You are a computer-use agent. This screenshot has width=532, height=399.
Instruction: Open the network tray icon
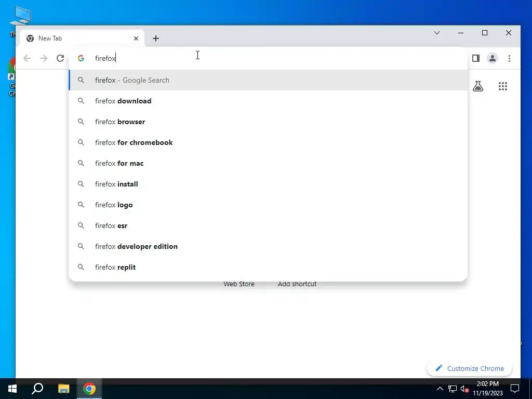(453, 389)
